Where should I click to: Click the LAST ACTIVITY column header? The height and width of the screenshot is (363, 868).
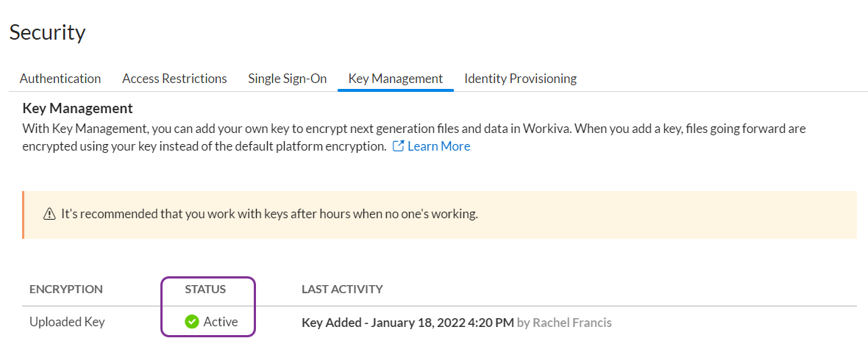tap(342, 290)
